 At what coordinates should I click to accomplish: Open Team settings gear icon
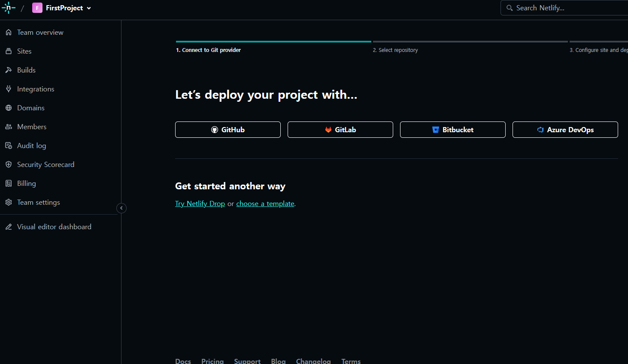click(9, 202)
